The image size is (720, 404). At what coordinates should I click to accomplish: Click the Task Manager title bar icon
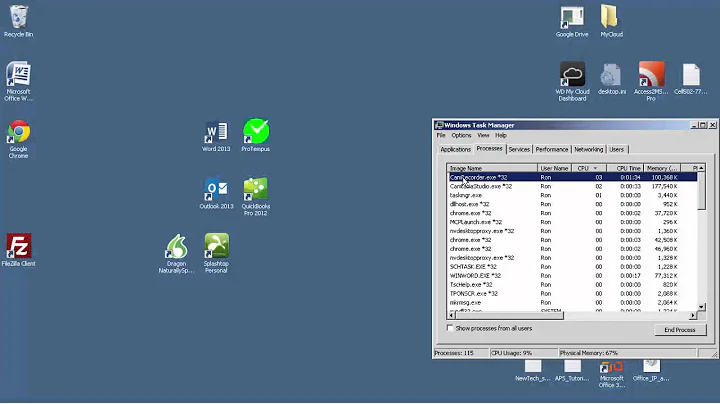pos(439,125)
